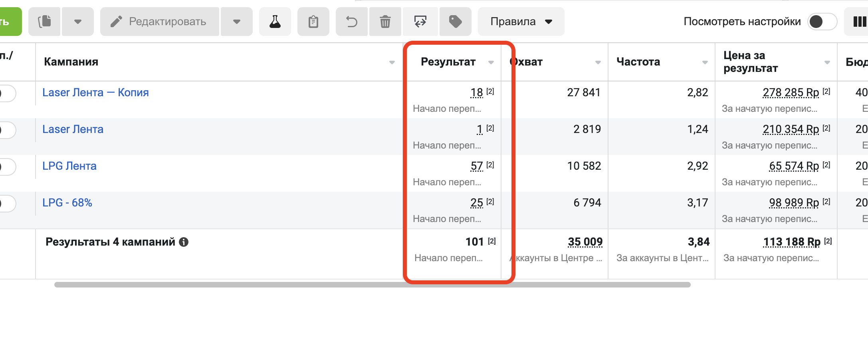Open the Laser Лента campaign link
868x349 pixels.
click(73, 129)
